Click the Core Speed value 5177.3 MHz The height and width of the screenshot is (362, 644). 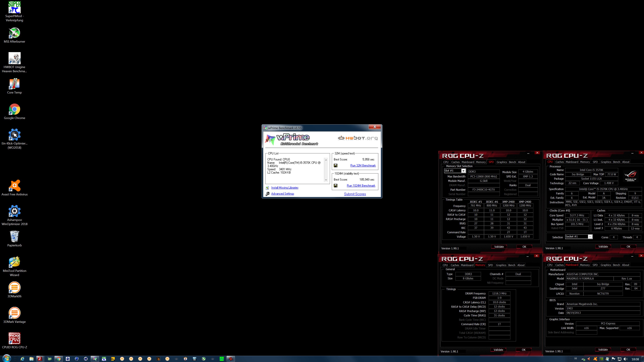(x=577, y=215)
